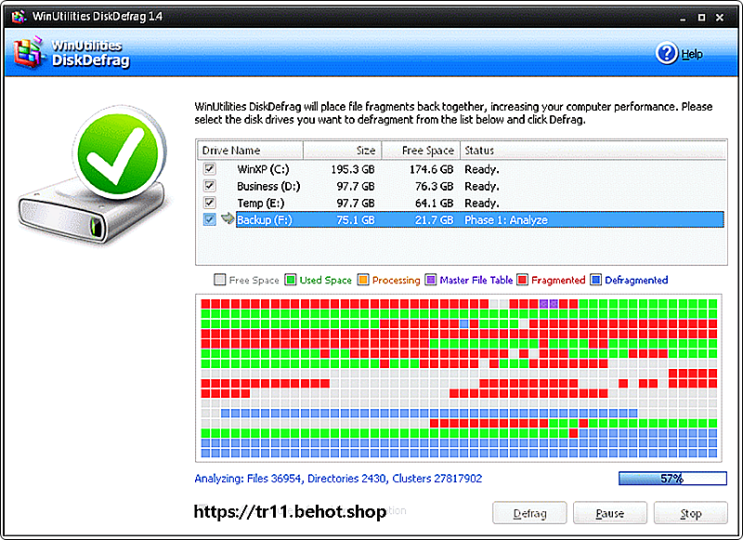Click the Fragmented legend label

tap(558, 280)
